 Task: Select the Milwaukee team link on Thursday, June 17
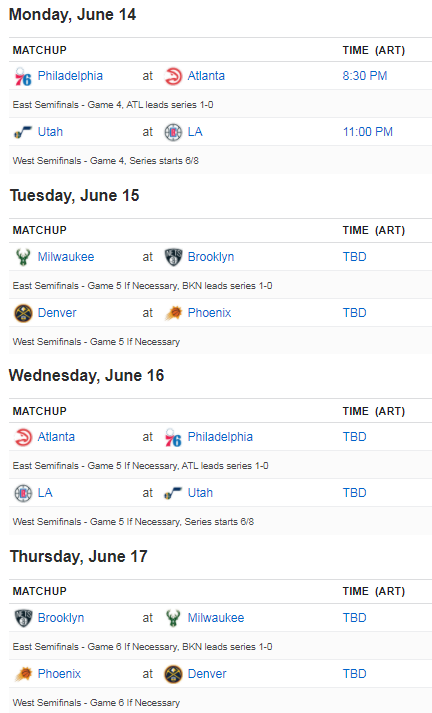click(x=216, y=618)
